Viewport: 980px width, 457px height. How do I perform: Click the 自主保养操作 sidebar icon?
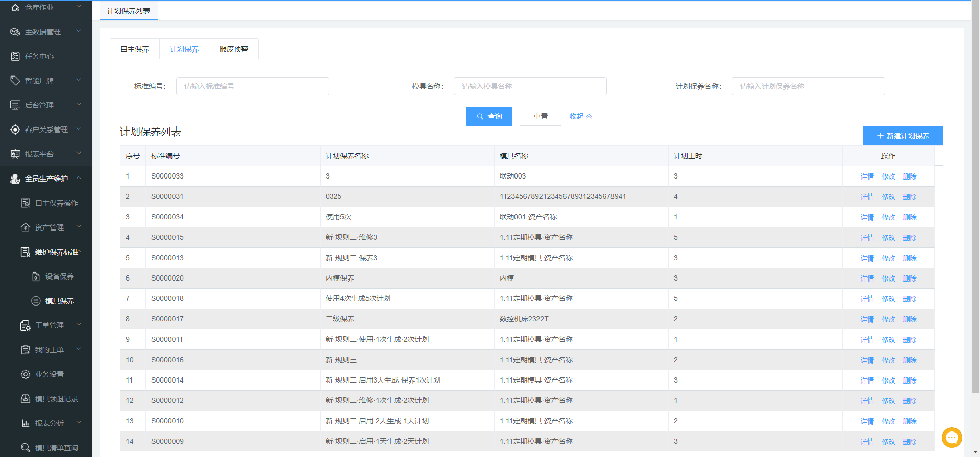(26, 203)
